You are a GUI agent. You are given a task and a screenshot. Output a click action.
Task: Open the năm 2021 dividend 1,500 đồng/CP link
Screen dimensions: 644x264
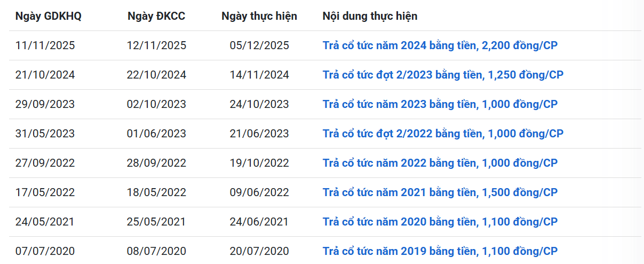point(440,192)
